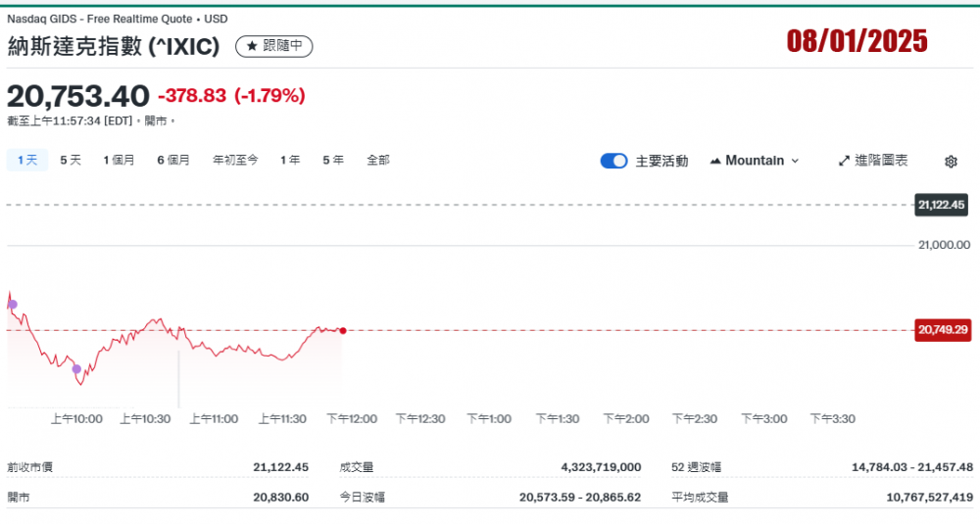This screenshot has width=980, height=524.
Task: Switch to the 5天 range
Action: pyautogui.click(x=71, y=160)
